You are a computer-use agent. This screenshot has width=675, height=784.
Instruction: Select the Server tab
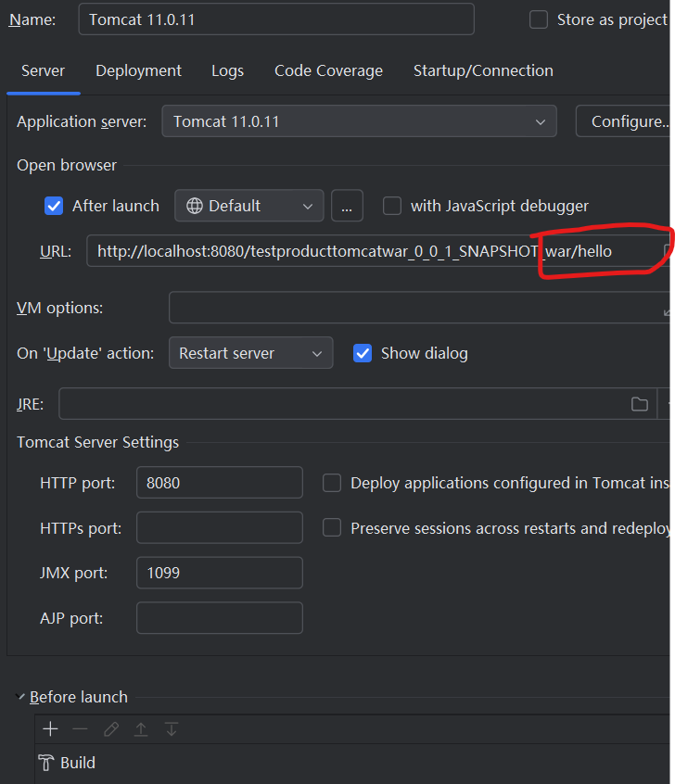43,70
